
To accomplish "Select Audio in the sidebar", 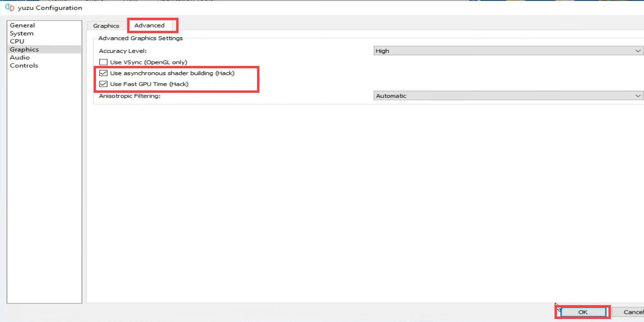I will [x=20, y=57].
